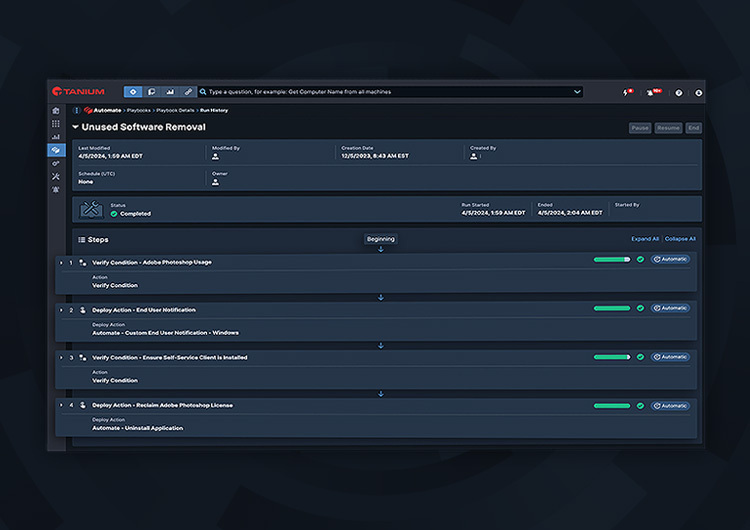Click step 2 progress bar
Screen dimensions: 750x530
click(612, 308)
